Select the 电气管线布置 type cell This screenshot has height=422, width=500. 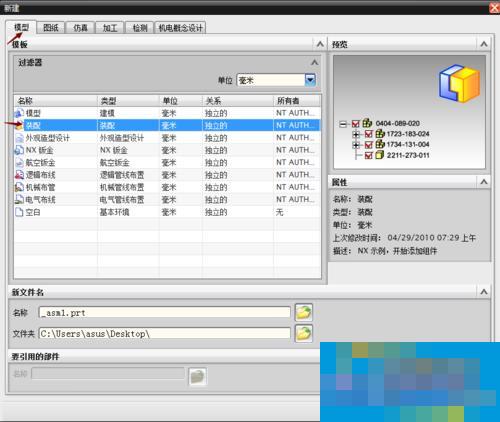122,200
